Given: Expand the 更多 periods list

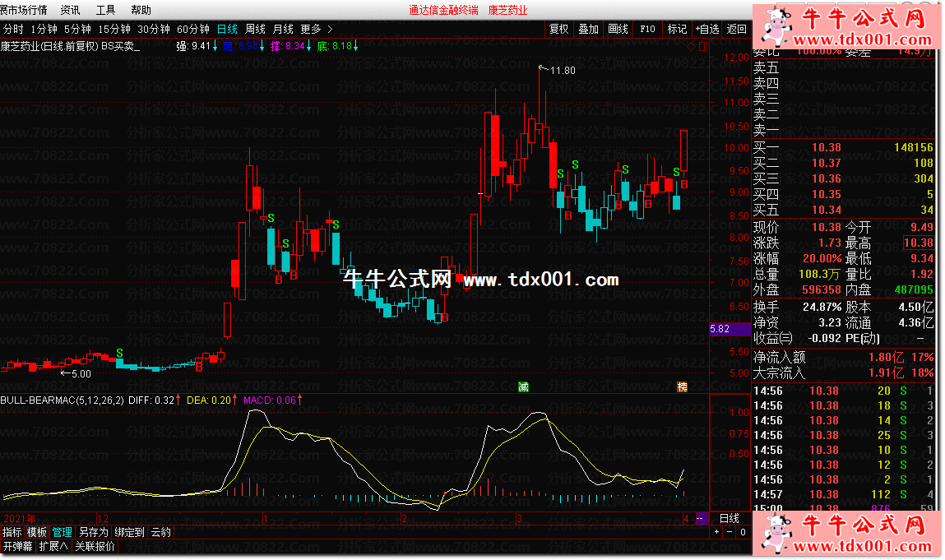Looking at the screenshot, I should (316, 29).
